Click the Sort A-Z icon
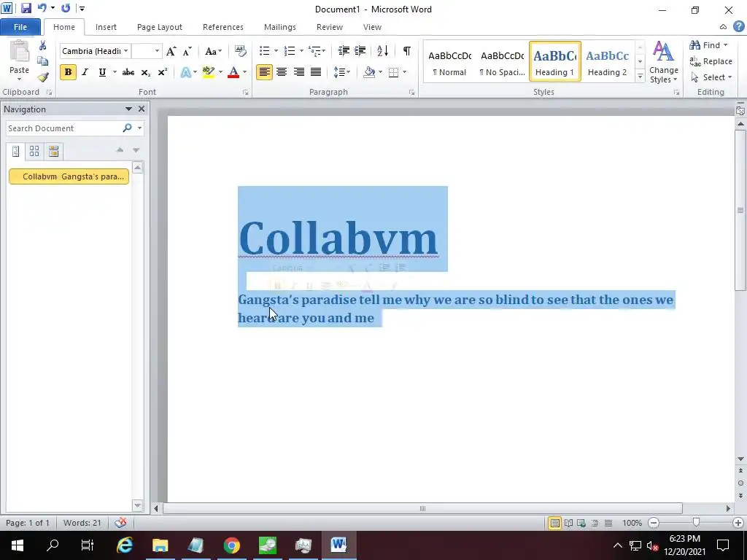The height and width of the screenshot is (560, 747). [x=382, y=51]
